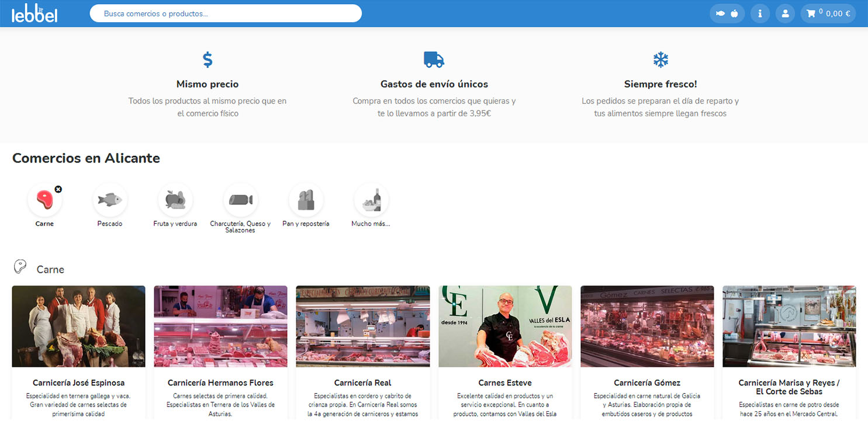Screen dimensions: 868x438
Task: Click the Pescado label
Action: pyautogui.click(x=110, y=224)
